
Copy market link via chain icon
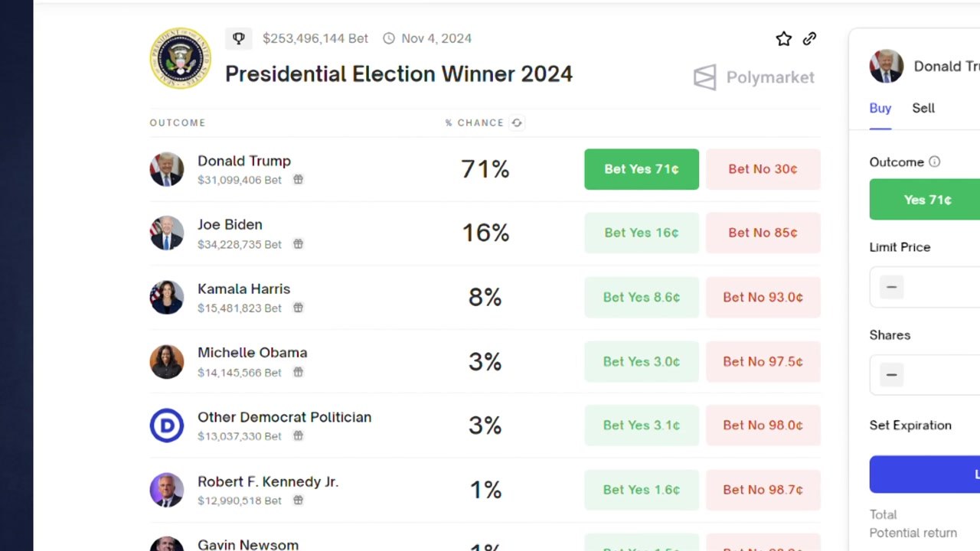(x=809, y=39)
